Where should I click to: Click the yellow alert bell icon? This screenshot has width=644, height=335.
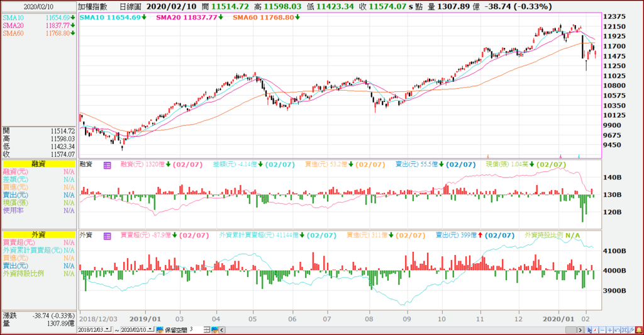(639, 330)
